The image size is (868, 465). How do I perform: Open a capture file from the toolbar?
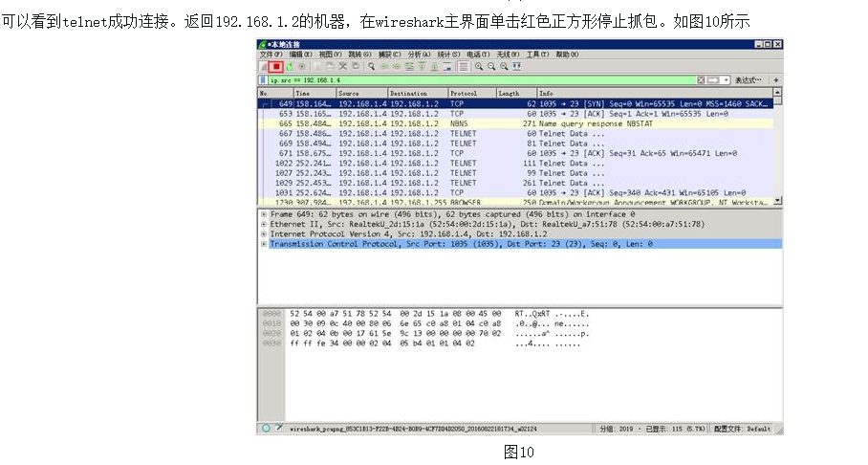[317, 67]
